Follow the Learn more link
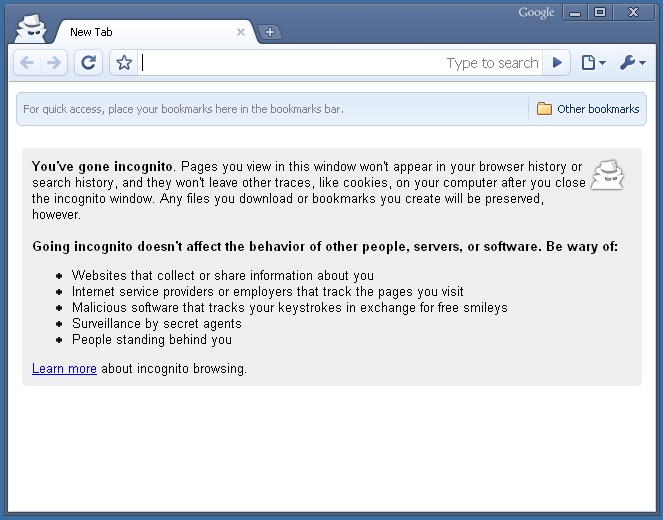 [64, 369]
